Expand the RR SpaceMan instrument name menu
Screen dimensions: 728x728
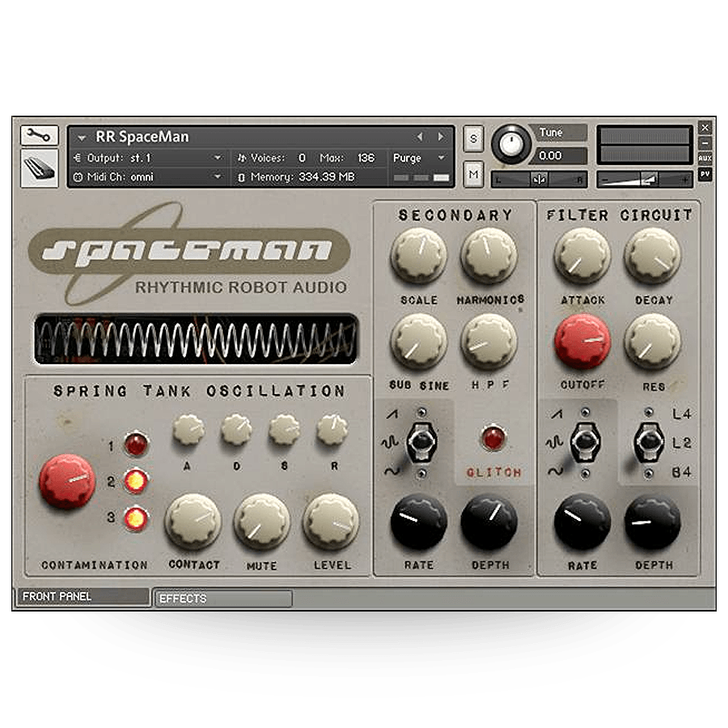pyautogui.click(x=83, y=138)
